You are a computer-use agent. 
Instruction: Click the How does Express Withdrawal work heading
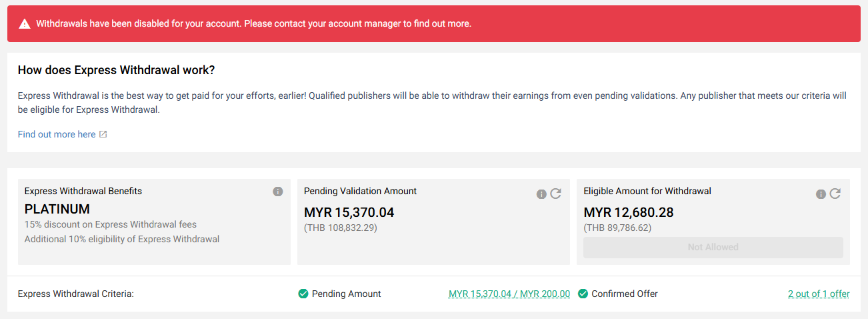[116, 70]
